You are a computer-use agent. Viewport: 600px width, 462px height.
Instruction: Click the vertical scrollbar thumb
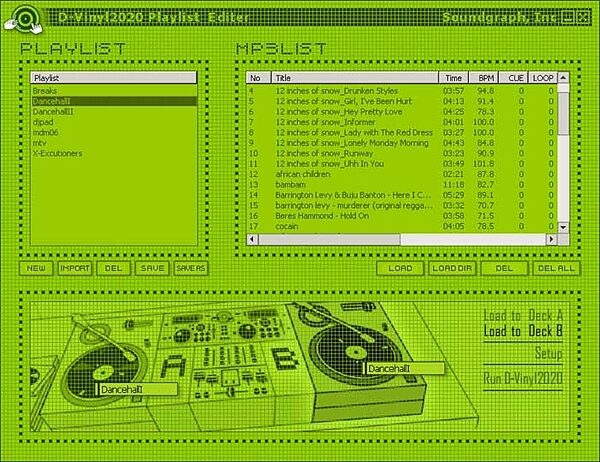click(563, 113)
